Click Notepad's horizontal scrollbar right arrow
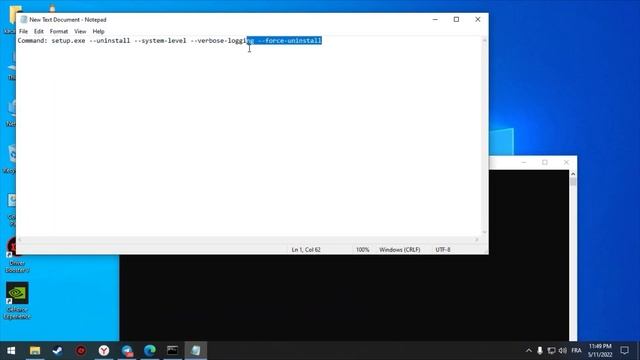Viewport: 640px width, 360px height. coord(477,240)
